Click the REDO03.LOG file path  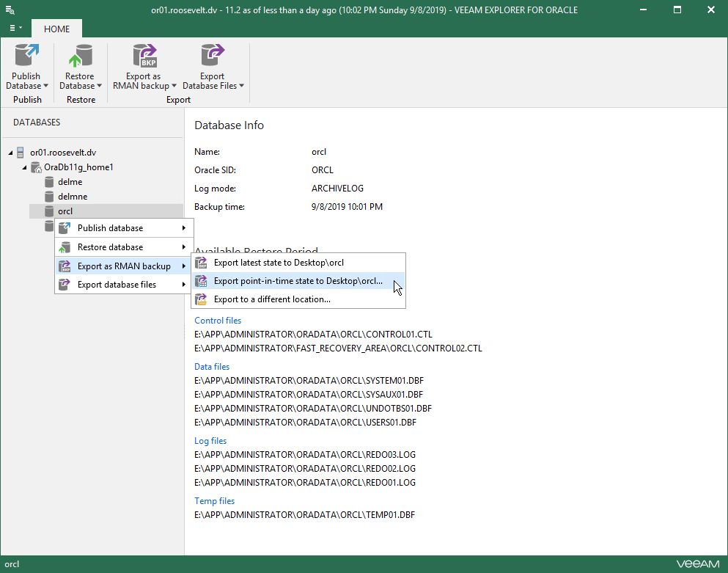coord(305,455)
